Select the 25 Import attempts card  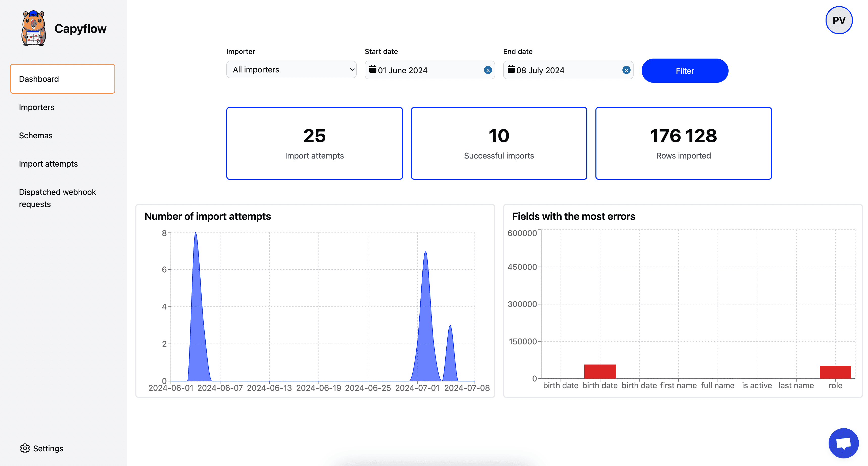coord(314,143)
